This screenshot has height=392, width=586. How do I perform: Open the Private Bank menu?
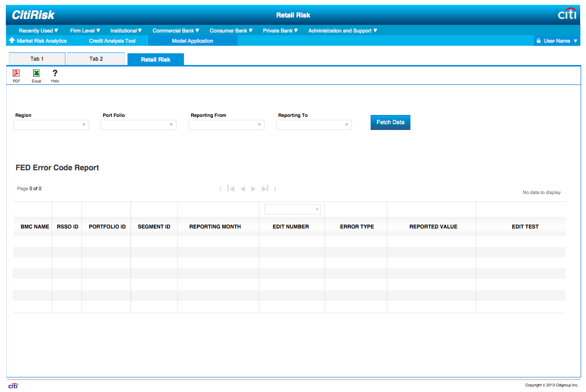pyautogui.click(x=280, y=31)
